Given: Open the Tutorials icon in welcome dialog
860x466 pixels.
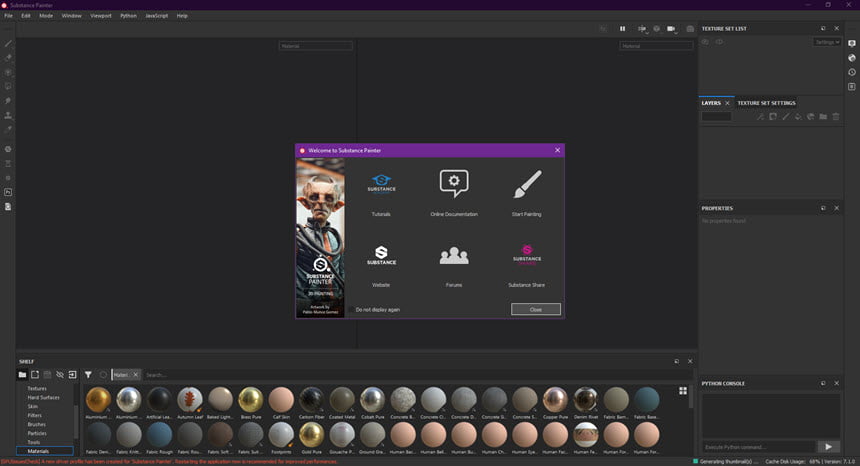Looking at the screenshot, I should (x=381, y=184).
